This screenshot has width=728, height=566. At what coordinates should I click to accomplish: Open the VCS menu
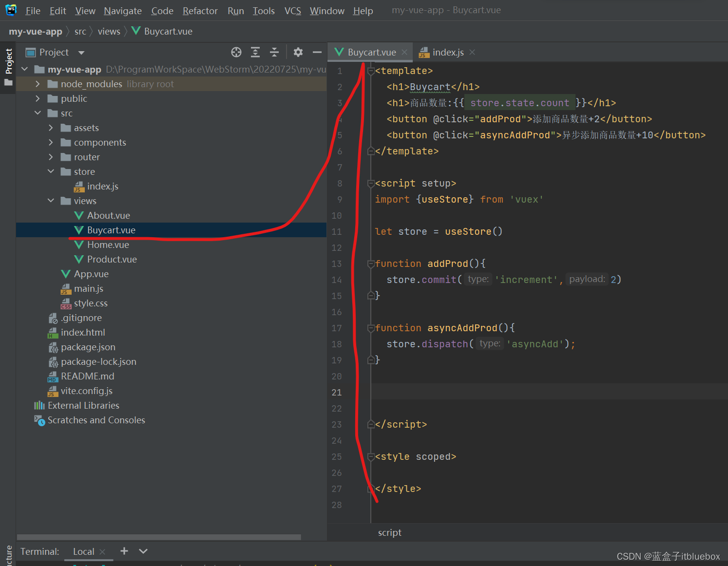(x=293, y=11)
